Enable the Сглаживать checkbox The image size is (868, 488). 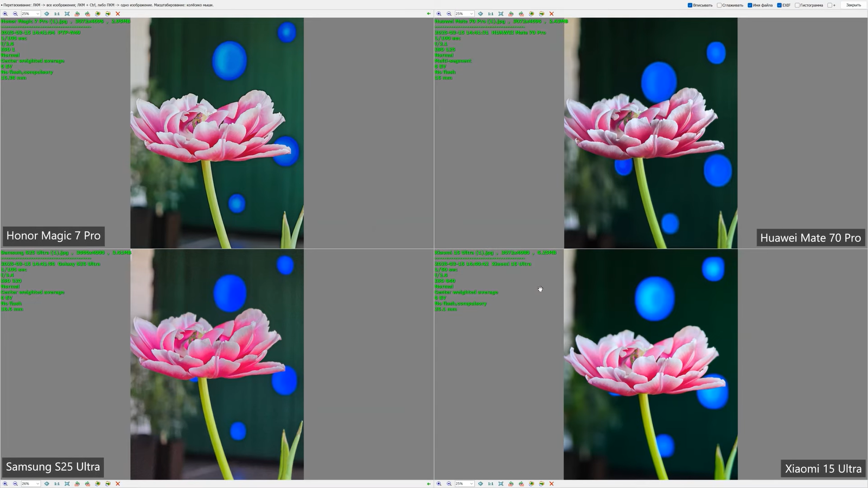coord(719,5)
